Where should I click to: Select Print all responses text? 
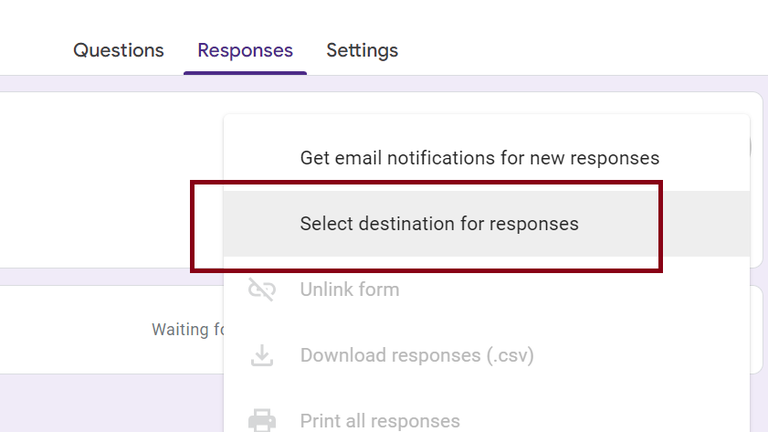click(379, 421)
